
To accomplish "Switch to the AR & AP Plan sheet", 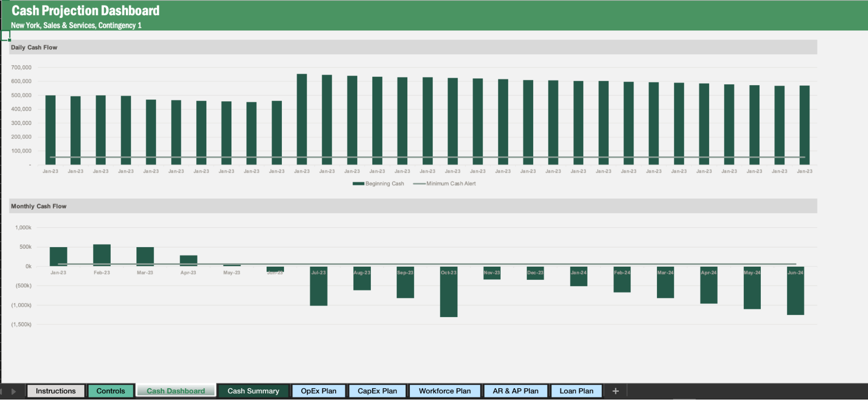I will click(x=516, y=390).
